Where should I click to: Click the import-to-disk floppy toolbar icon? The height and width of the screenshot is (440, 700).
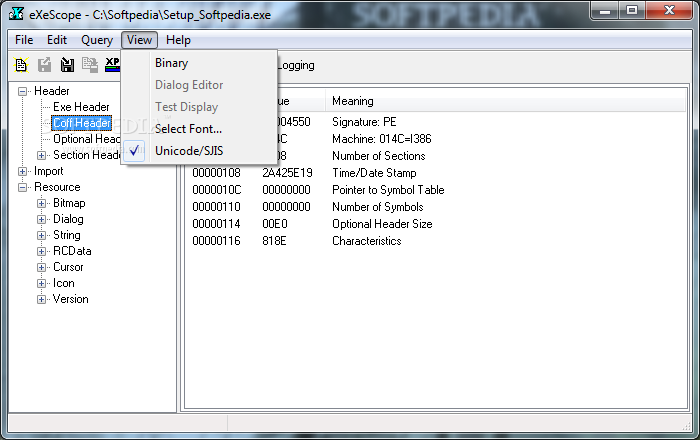(67, 65)
